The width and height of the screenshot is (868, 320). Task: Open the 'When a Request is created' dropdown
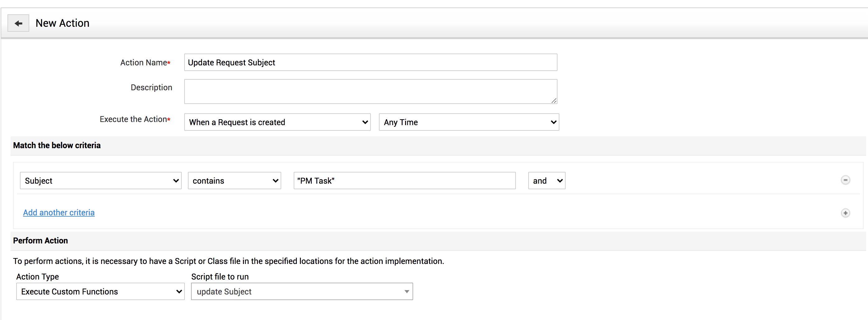277,122
